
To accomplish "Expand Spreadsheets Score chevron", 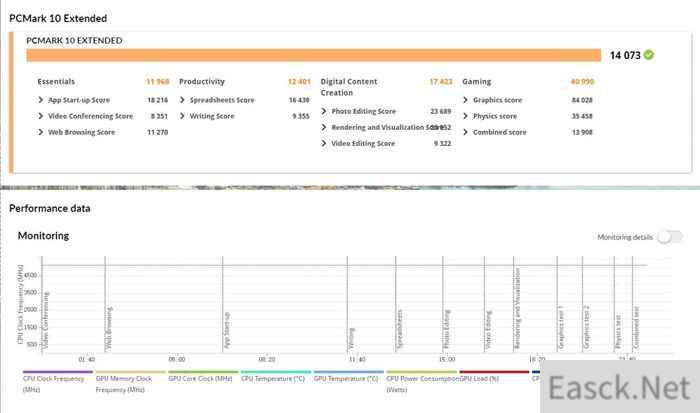I will pos(182,100).
